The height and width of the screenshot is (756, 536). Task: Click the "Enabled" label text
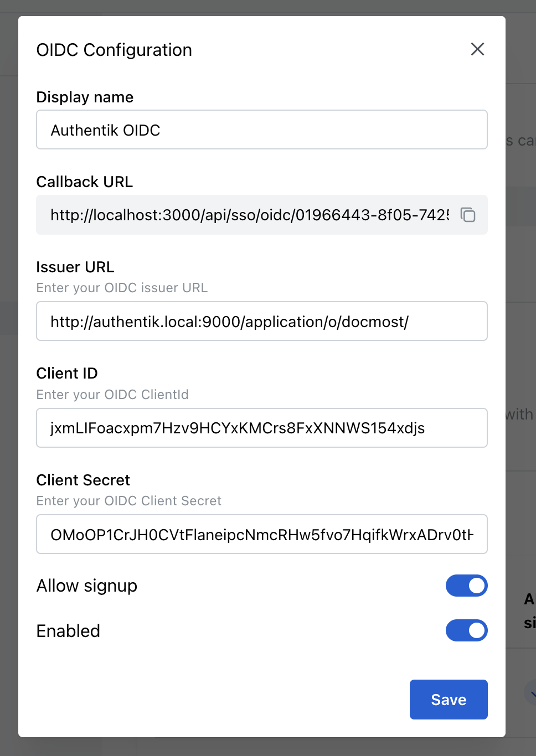click(68, 631)
